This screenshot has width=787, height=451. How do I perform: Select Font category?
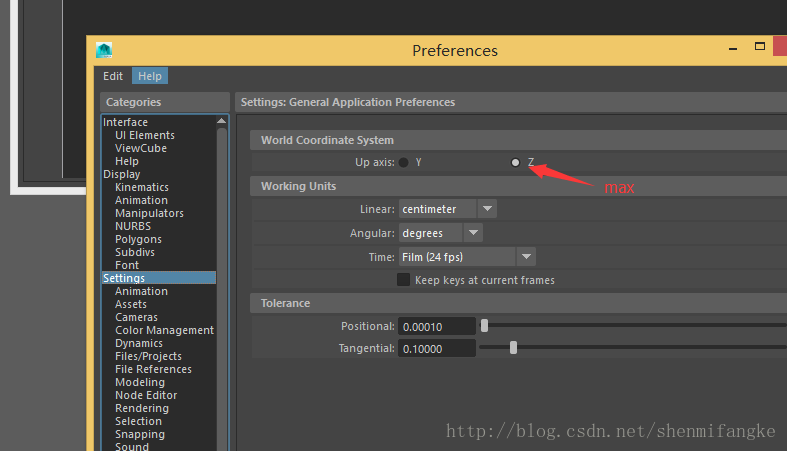click(126, 265)
